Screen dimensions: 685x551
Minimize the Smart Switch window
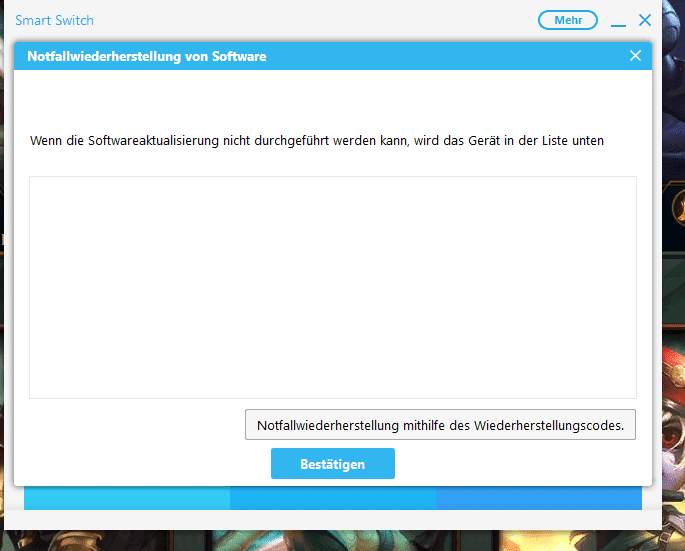pyautogui.click(x=618, y=21)
